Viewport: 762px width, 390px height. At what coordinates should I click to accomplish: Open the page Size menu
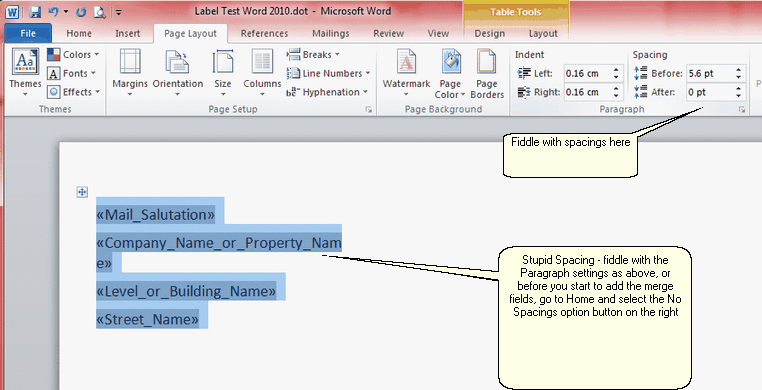(x=223, y=72)
